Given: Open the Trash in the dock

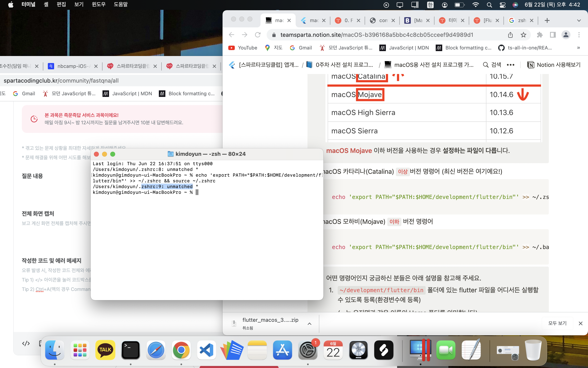Looking at the screenshot, I should 533,350.
